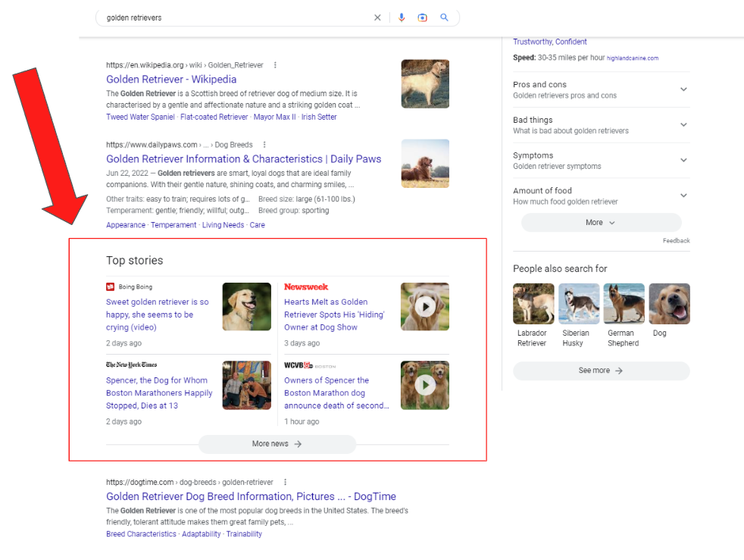Show more knowledge panel topics with More
Screen dimensions: 744x560
pos(601,223)
